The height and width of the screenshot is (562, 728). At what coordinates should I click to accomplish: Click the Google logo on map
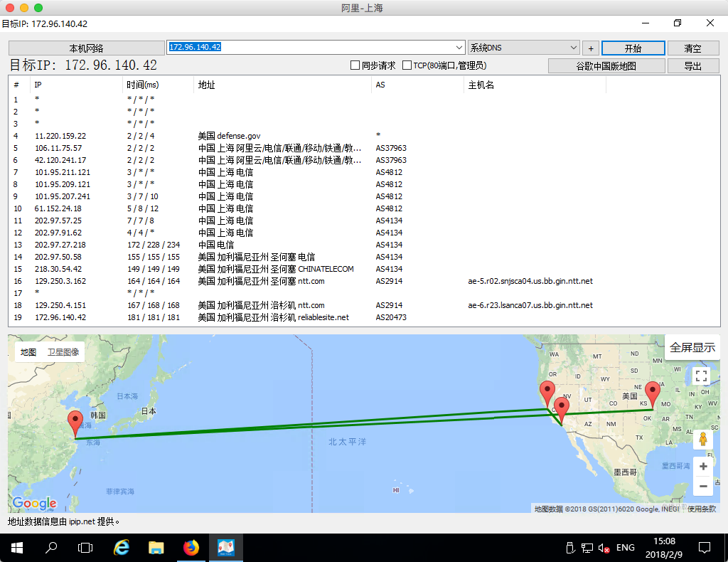[x=34, y=502]
